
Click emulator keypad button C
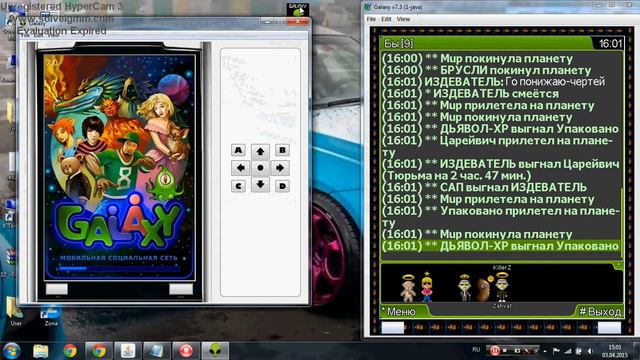pyautogui.click(x=238, y=186)
